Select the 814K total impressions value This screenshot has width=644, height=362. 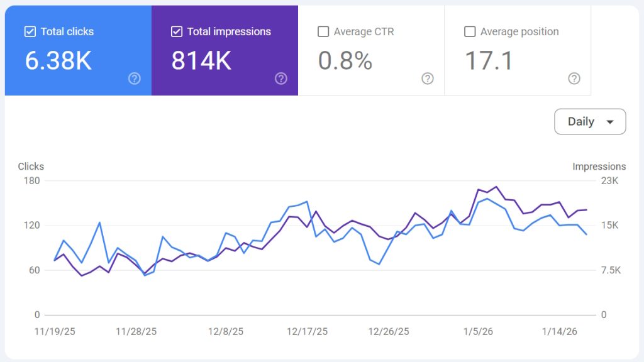point(201,61)
